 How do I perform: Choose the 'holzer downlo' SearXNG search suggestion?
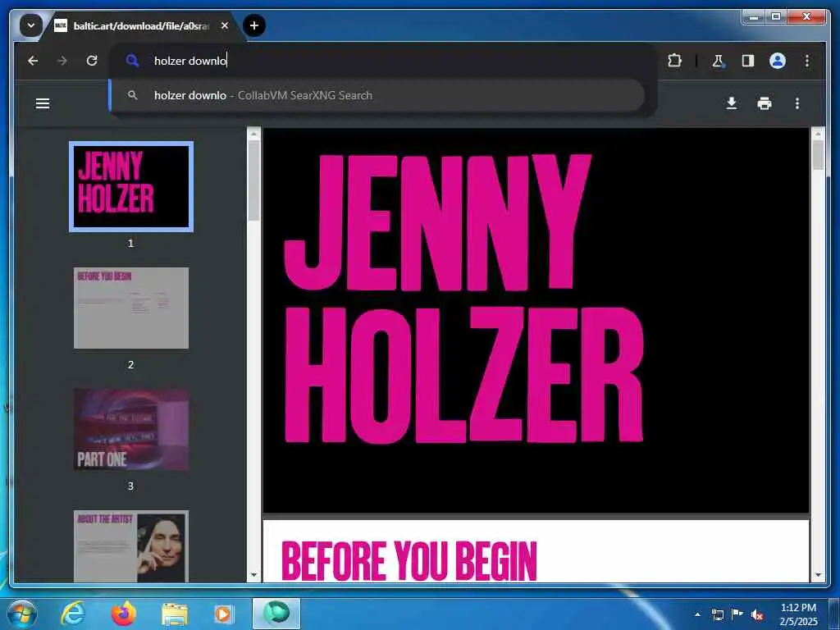(377, 95)
